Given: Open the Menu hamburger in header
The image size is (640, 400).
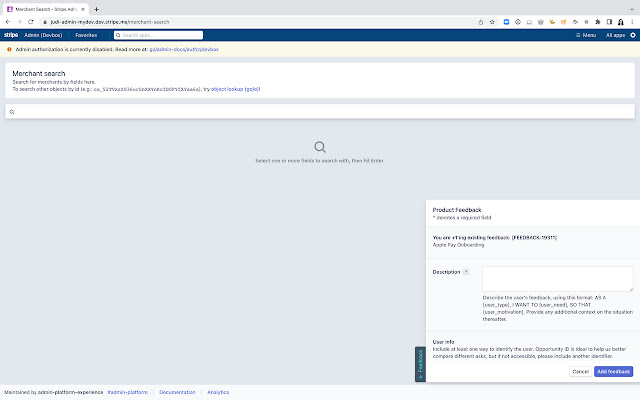Looking at the screenshot, I should tap(586, 35).
